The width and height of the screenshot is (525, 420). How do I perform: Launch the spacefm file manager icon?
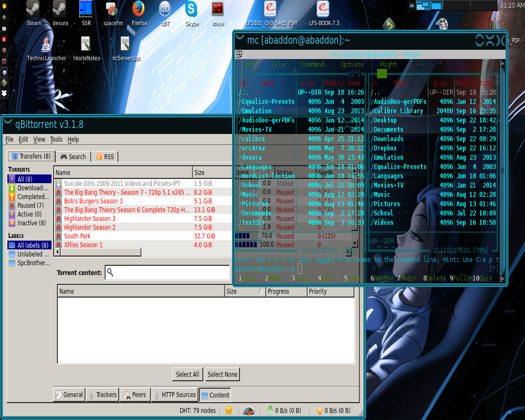(113, 14)
